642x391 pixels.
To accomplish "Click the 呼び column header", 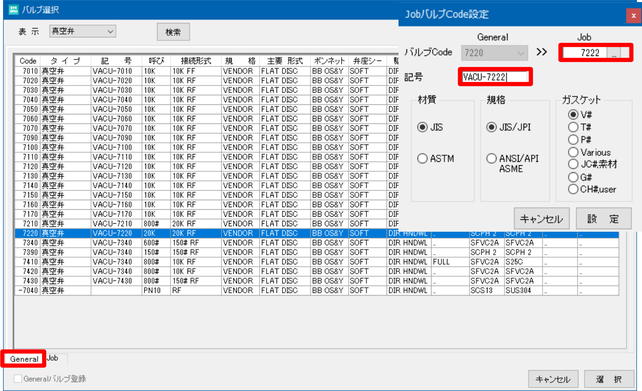I will coord(156,61).
